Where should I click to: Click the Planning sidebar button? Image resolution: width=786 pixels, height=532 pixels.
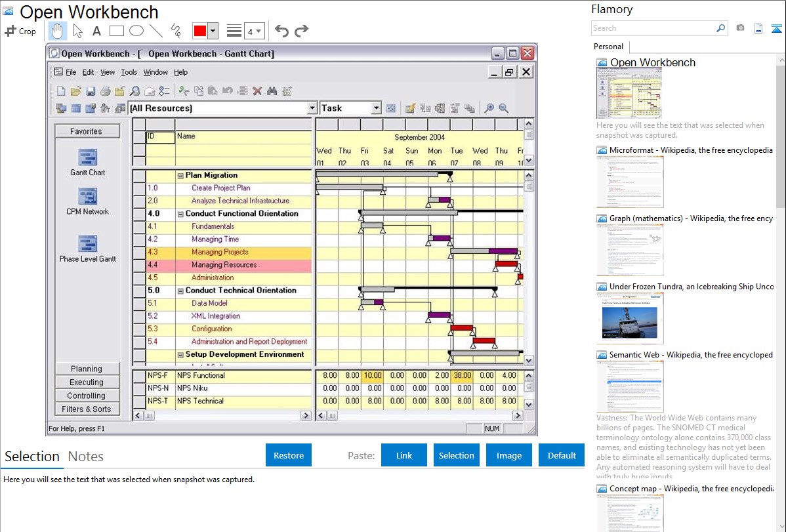87,369
